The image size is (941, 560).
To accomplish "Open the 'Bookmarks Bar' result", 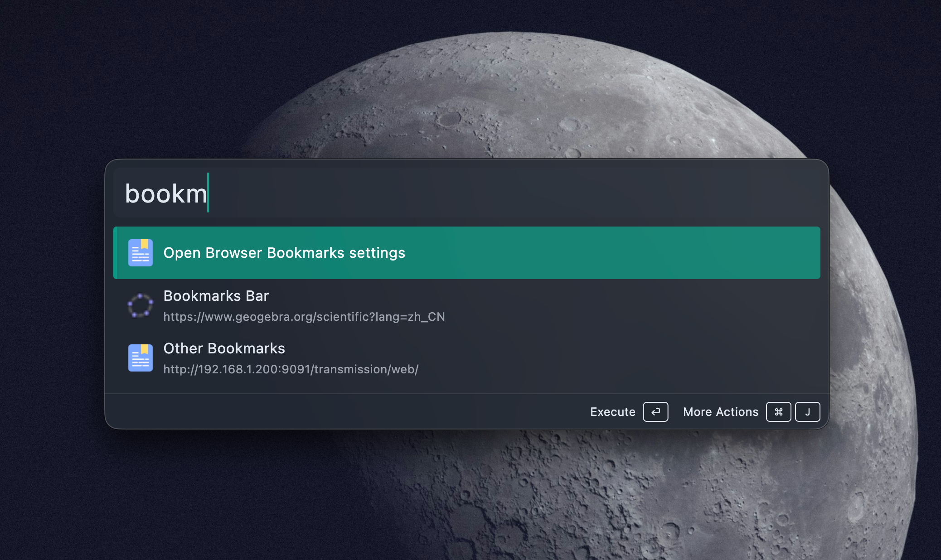I will 466,305.
